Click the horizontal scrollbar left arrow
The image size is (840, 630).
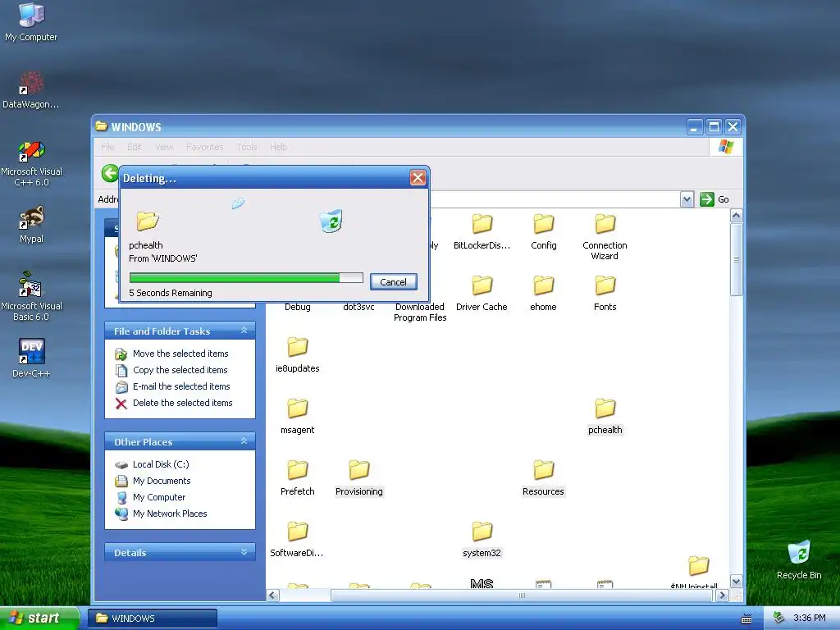pyautogui.click(x=272, y=596)
